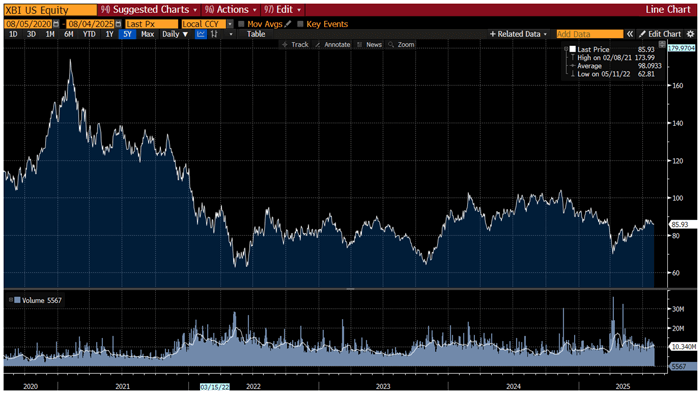This screenshot has height=393, width=700.
Task: Select the 5Y time range
Action: [128, 34]
